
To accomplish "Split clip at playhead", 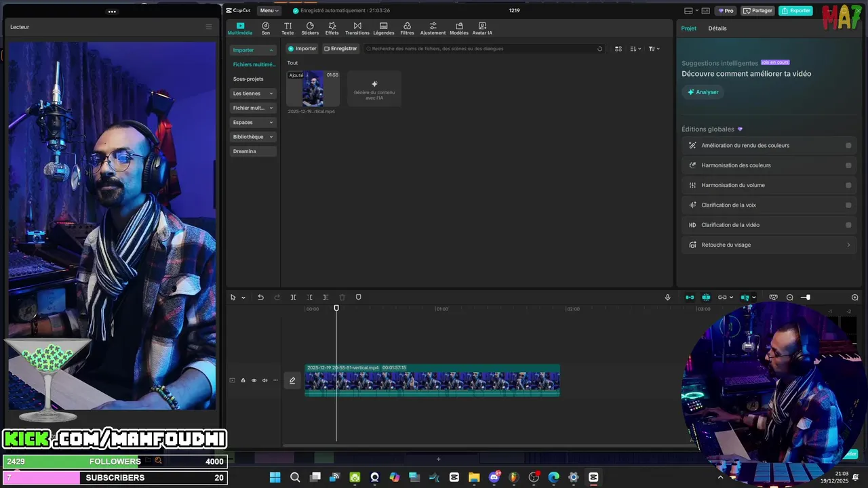I will click(293, 298).
